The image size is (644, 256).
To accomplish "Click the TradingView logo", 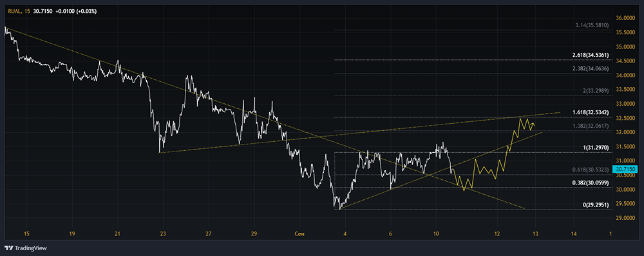I will pos(26,248).
